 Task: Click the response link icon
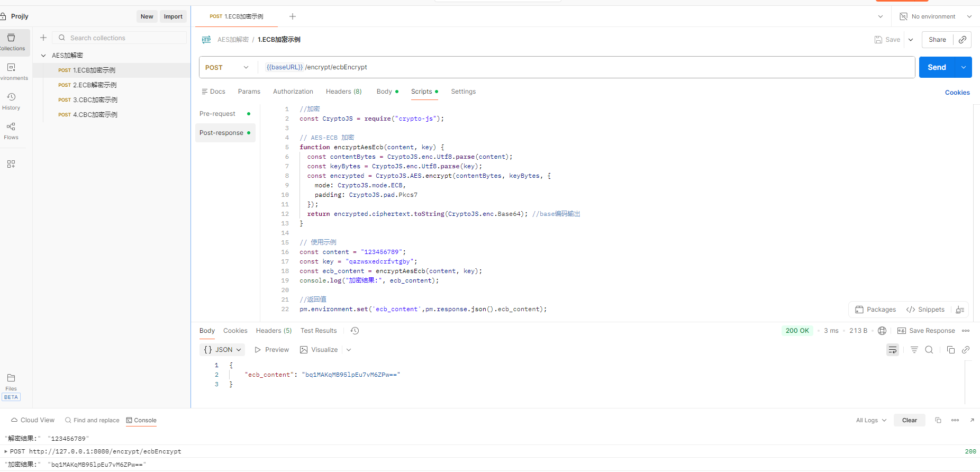click(x=966, y=350)
